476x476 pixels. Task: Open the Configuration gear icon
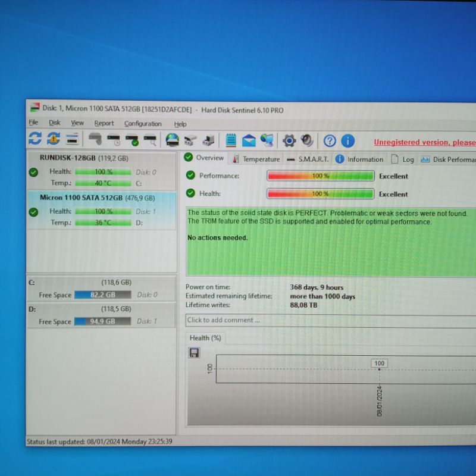pyautogui.click(x=289, y=140)
